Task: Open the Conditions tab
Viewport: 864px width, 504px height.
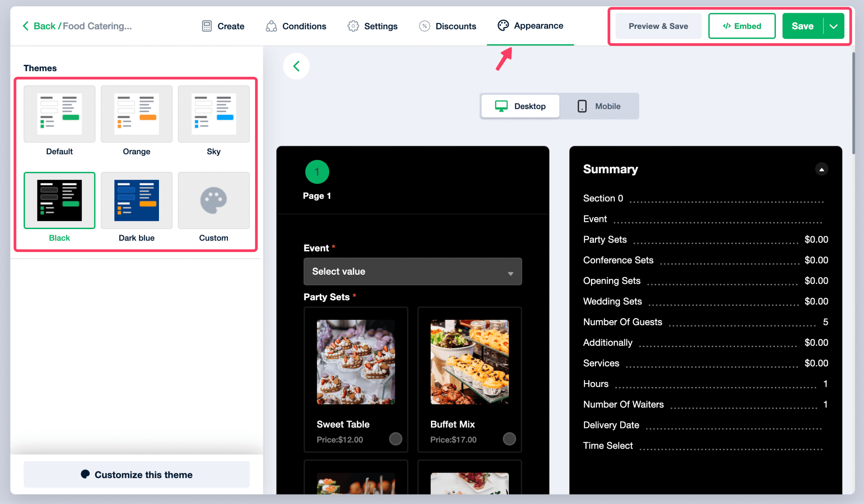Action: pyautogui.click(x=296, y=26)
